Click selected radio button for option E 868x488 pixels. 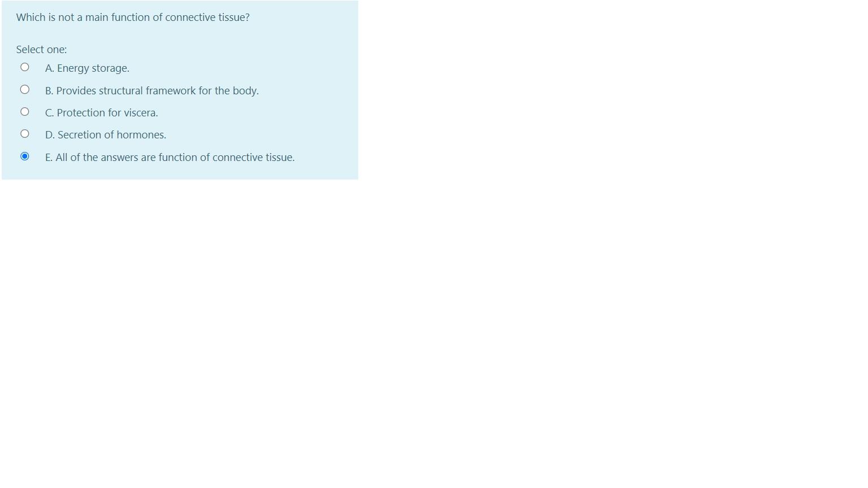(25, 156)
